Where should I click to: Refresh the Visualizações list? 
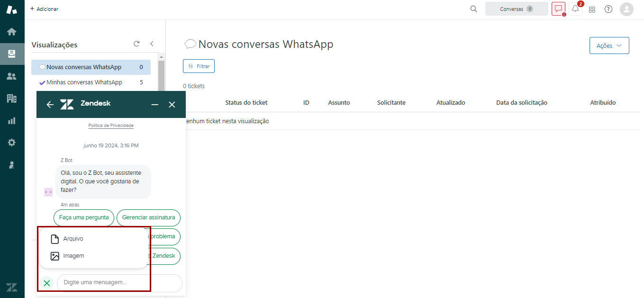[136, 44]
